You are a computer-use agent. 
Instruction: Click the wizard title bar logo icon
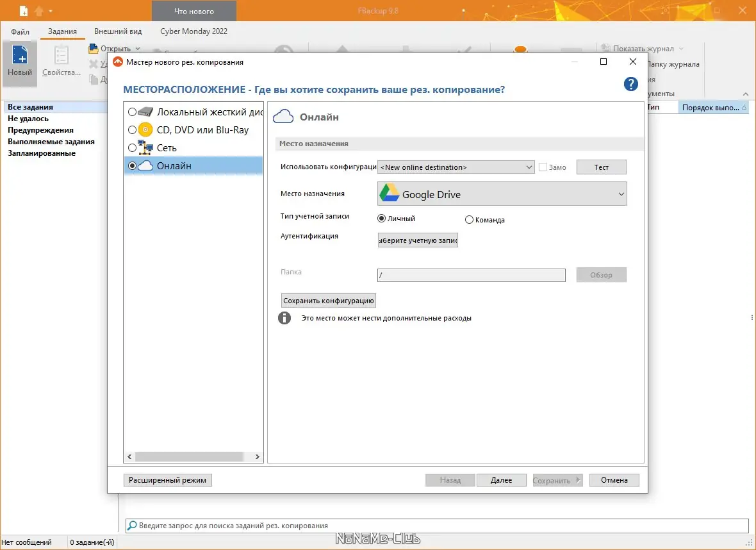pos(118,62)
